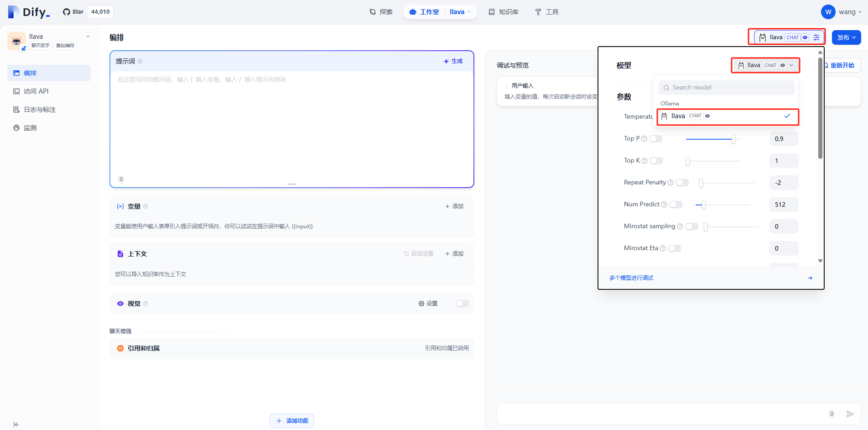Click the Dify logo
Image resolution: width=868 pixels, height=430 pixels.
[28, 12]
